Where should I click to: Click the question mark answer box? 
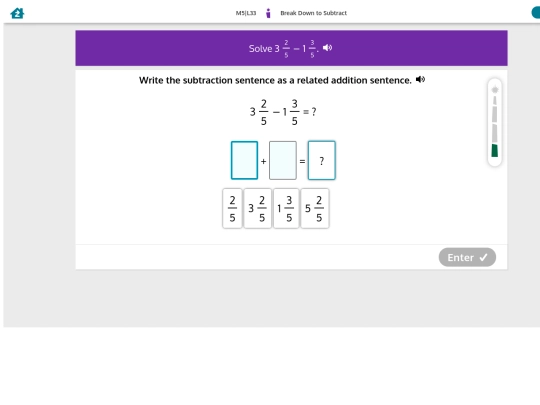[x=322, y=160]
